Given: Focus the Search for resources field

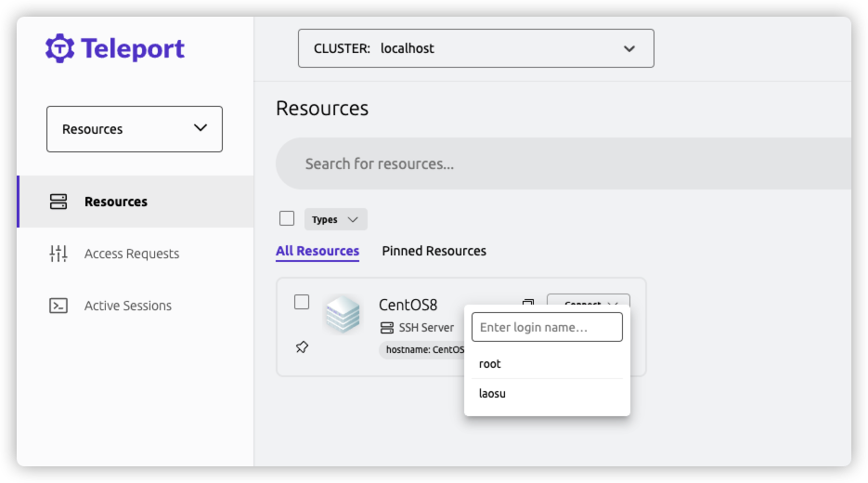Looking at the screenshot, I should (x=564, y=163).
